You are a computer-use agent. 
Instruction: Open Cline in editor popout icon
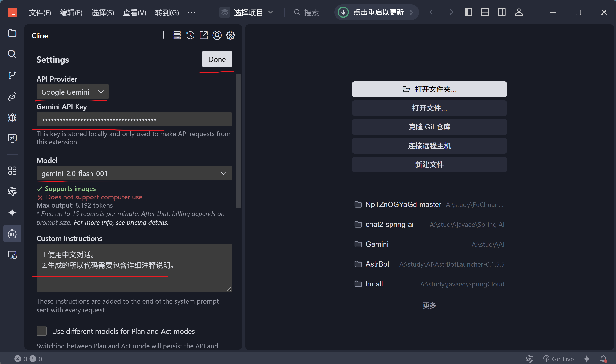click(x=204, y=35)
